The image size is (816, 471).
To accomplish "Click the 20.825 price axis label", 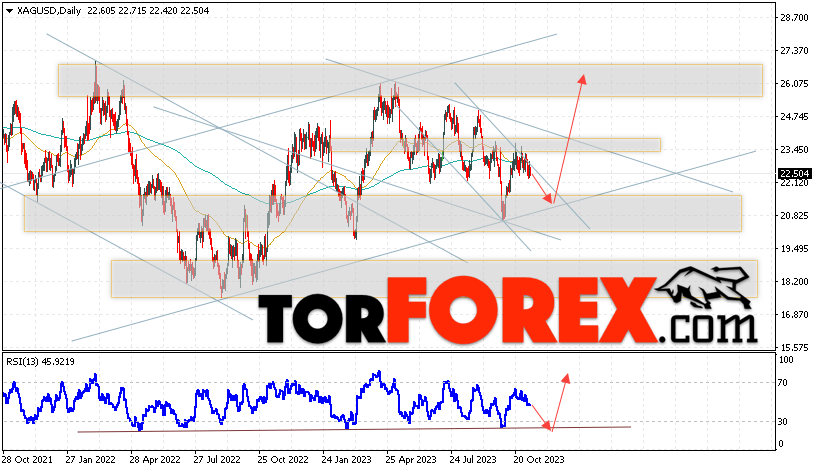I will pos(794,215).
